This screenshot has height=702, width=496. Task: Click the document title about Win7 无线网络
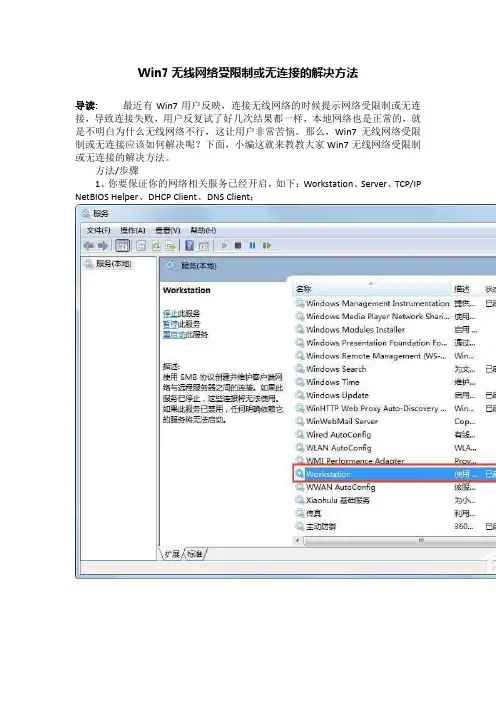point(248,73)
